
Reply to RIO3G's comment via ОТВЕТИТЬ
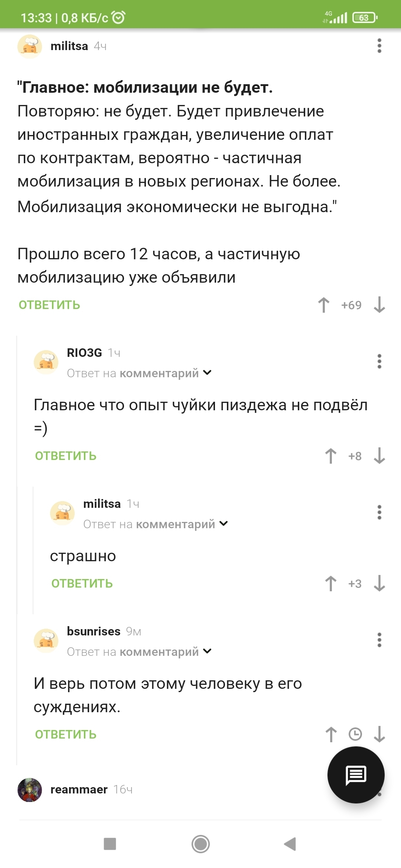tap(66, 456)
